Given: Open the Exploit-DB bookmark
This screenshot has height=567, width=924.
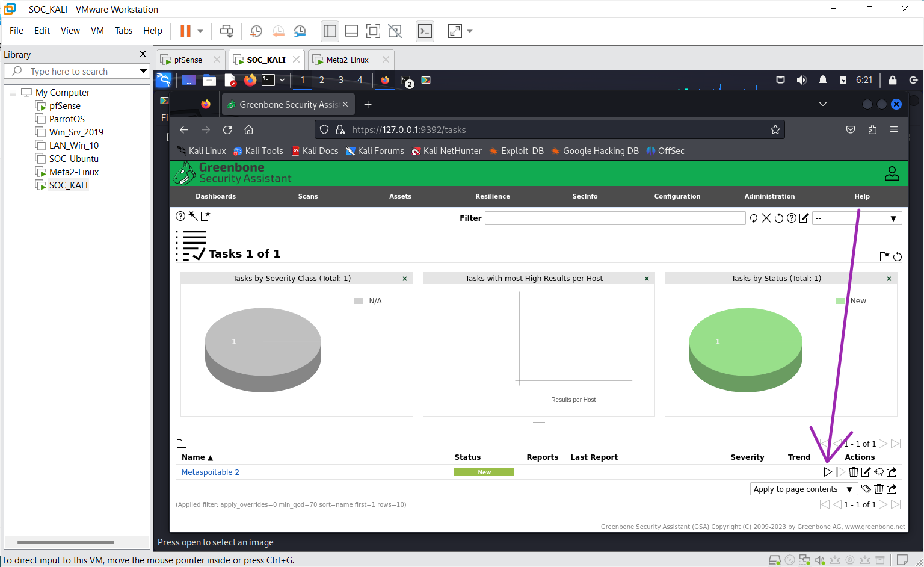Looking at the screenshot, I should coord(517,151).
